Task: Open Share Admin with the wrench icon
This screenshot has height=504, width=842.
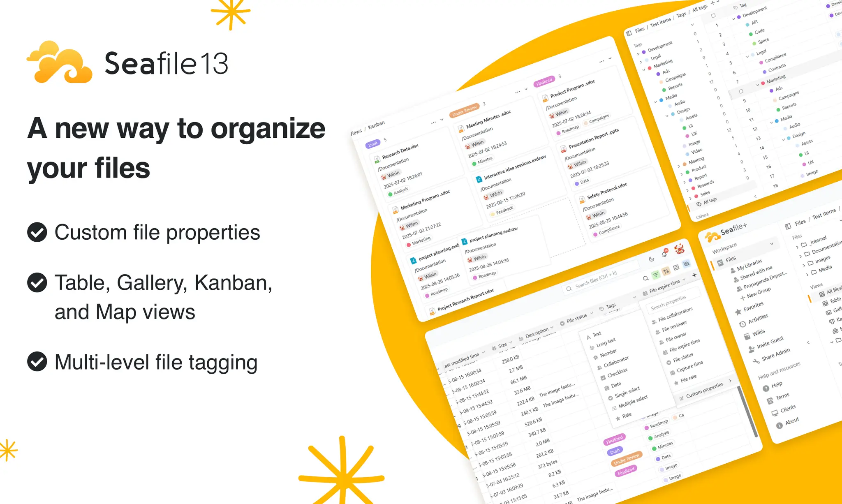Action: (x=771, y=356)
